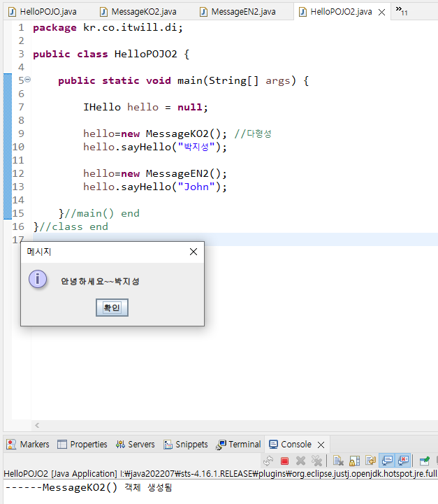Screen dimensions: 438x504
Task: Click the dialog message text 안녕하세요~~박지성
Action: [100, 281]
